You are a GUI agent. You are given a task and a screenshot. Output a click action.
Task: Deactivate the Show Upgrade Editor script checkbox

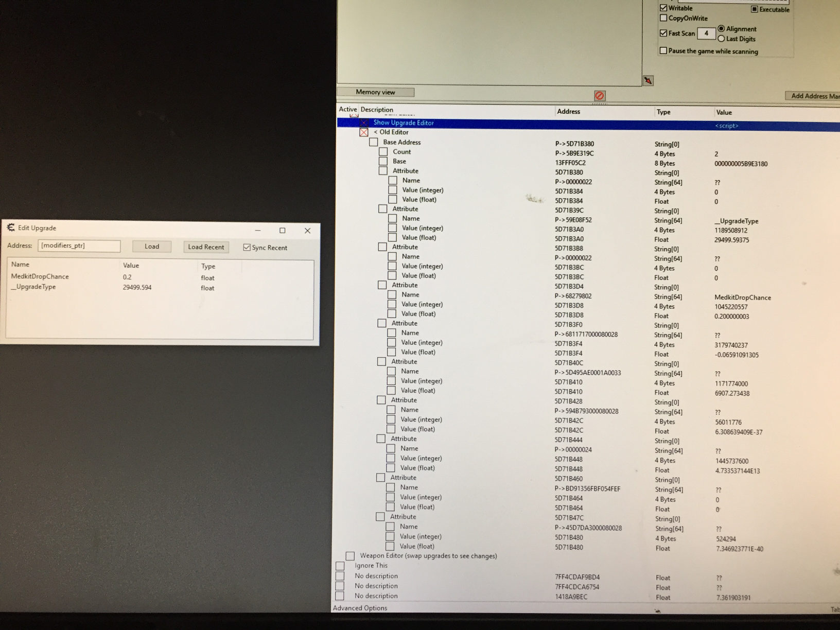(x=364, y=122)
